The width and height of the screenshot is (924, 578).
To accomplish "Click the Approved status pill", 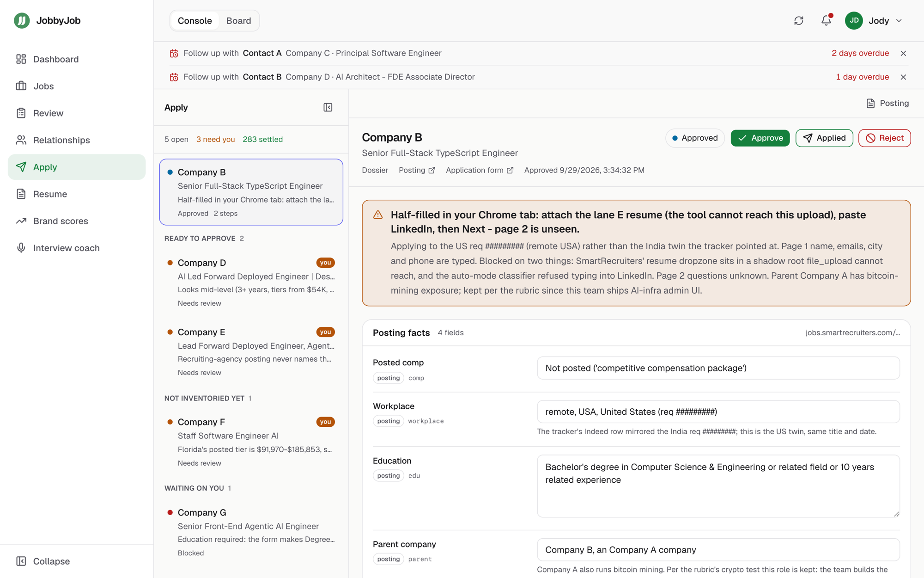I will (695, 138).
